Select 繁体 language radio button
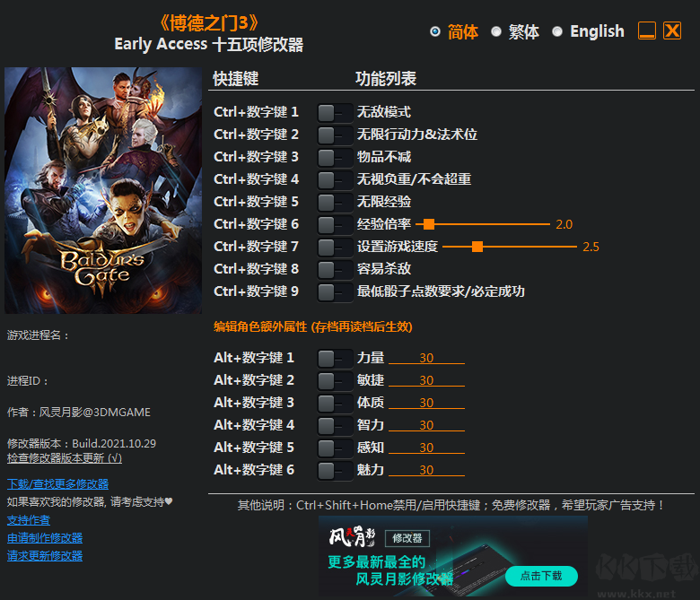 click(x=496, y=31)
